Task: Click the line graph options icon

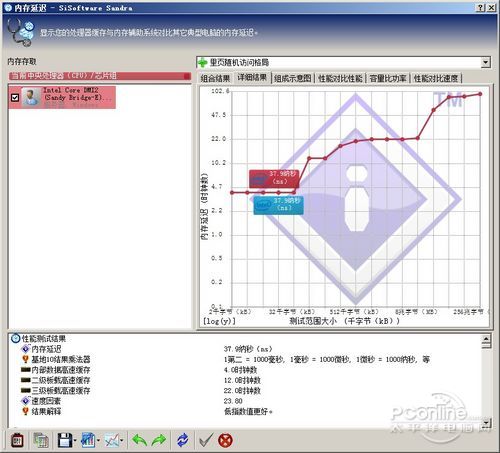Action: click(x=112, y=440)
